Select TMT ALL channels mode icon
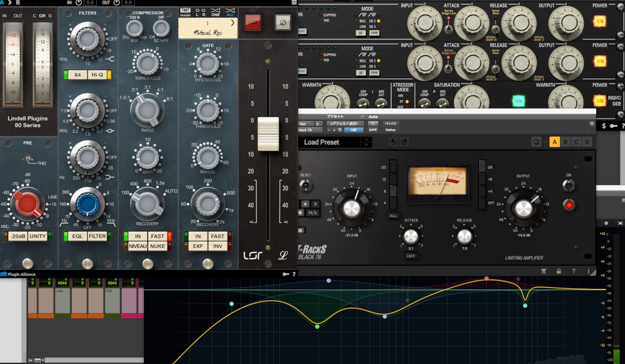The height and width of the screenshot is (364, 625). click(x=230, y=12)
